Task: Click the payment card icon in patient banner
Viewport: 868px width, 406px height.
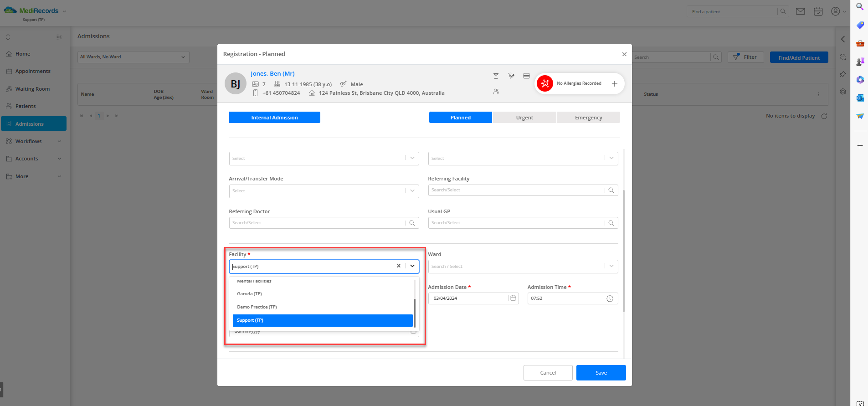Action: click(526, 76)
